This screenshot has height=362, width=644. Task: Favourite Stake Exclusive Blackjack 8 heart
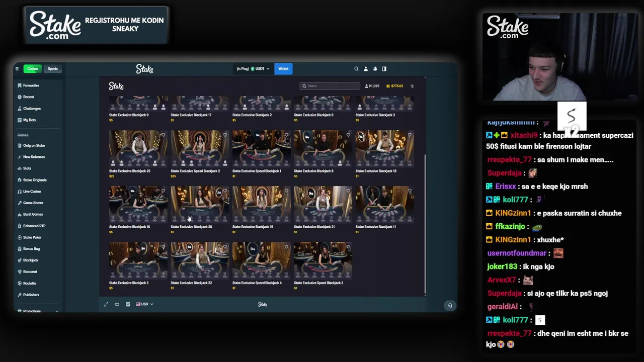[x=348, y=135]
